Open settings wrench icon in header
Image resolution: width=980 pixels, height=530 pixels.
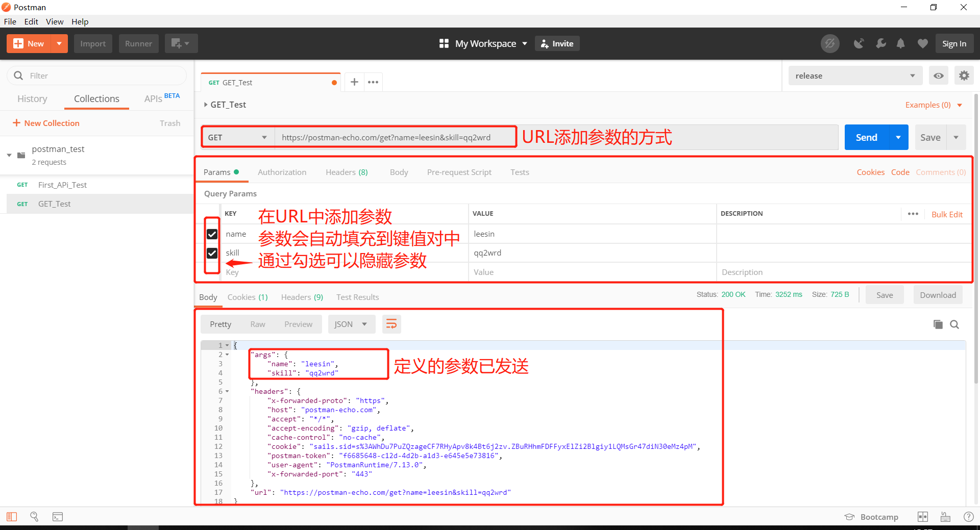[880, 44]
